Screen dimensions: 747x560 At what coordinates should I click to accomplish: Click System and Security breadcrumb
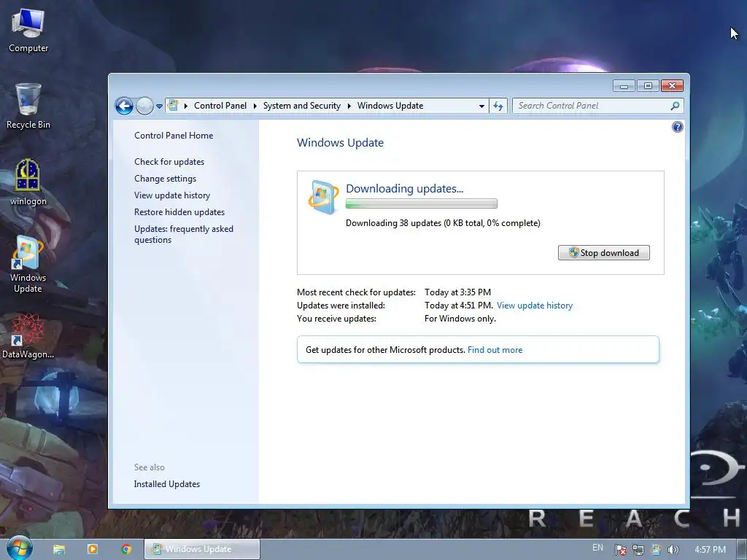pos(301,106)
